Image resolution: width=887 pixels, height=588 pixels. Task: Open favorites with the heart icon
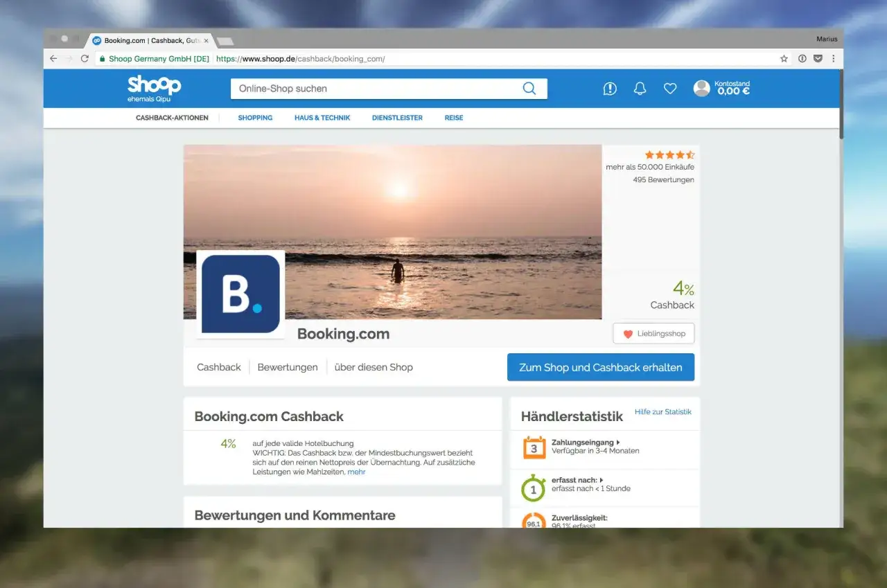[x=669, y=88]
